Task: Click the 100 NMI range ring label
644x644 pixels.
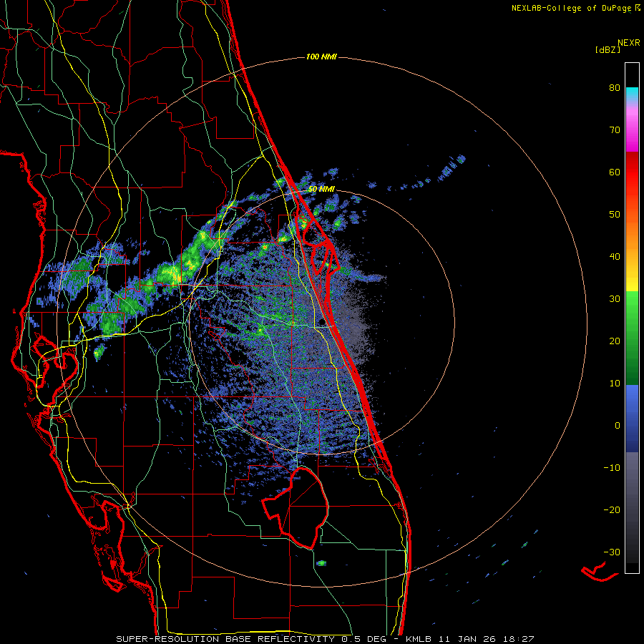Action: [x=321, y=57]
